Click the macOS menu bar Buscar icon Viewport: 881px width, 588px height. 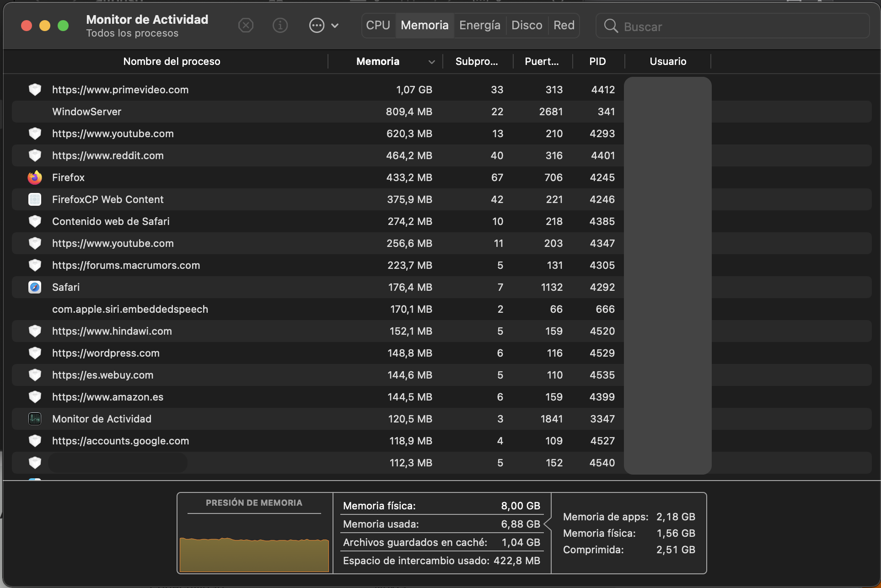tap(611, 26)
